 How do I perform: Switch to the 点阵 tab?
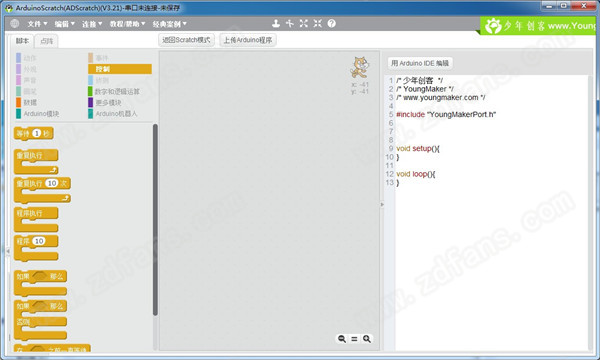click(x=47, y=41)
